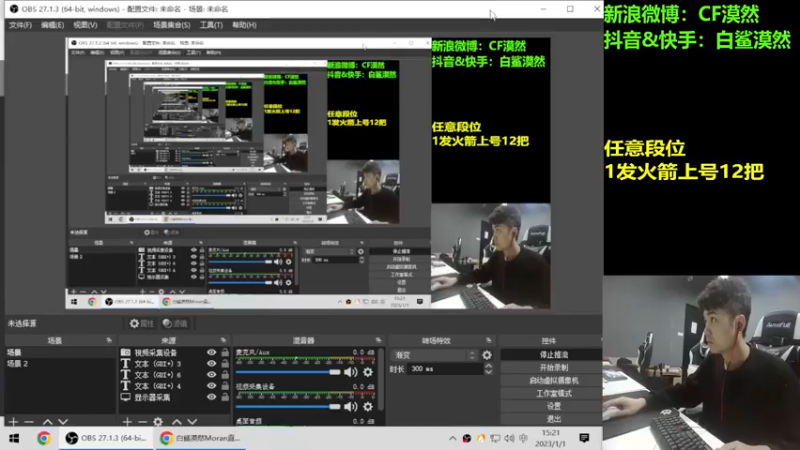
Task: Open the 渐变 transition dropdown
Action: click(x=435, y=355)
